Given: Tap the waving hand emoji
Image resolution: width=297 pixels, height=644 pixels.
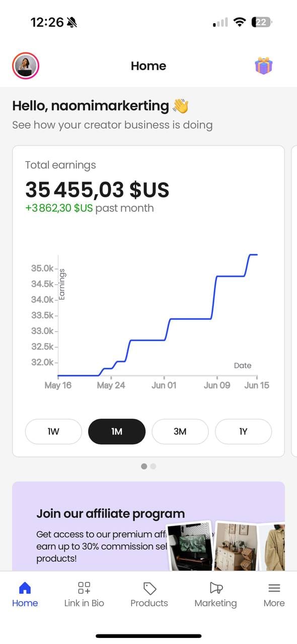Looking at the screenshot, I should pos(180,106).
